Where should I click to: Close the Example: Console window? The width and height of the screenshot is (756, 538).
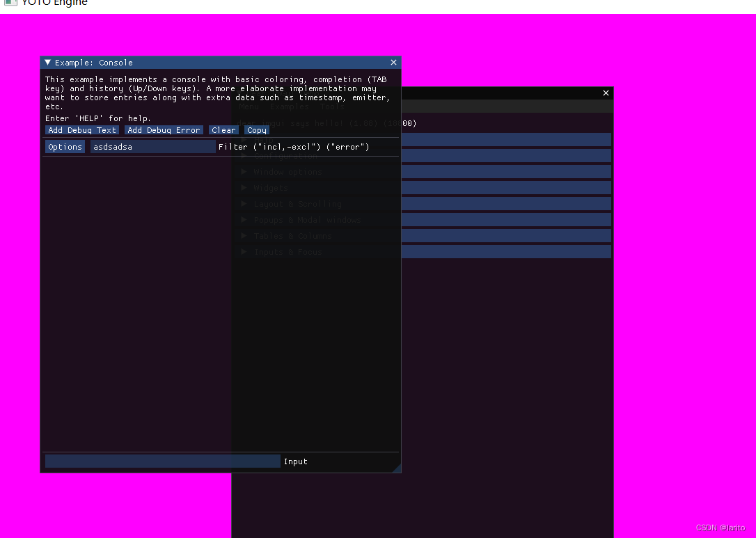tap(393, 63)
